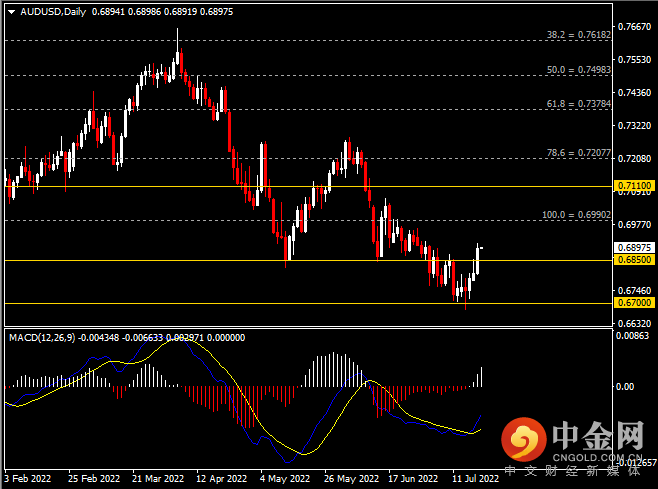This screenshot has height=489, width=658.
Task: Select the 61.8 = 0.73784 Fibonacci label
Action: tap(579, 104)
